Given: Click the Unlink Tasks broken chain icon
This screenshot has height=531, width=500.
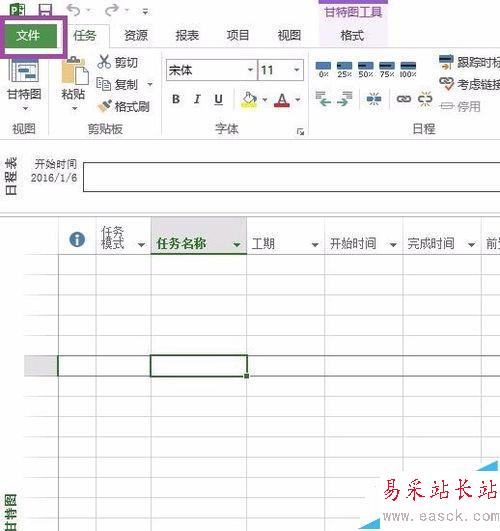Looking at the screenshot, I should [x=425, y=99].
